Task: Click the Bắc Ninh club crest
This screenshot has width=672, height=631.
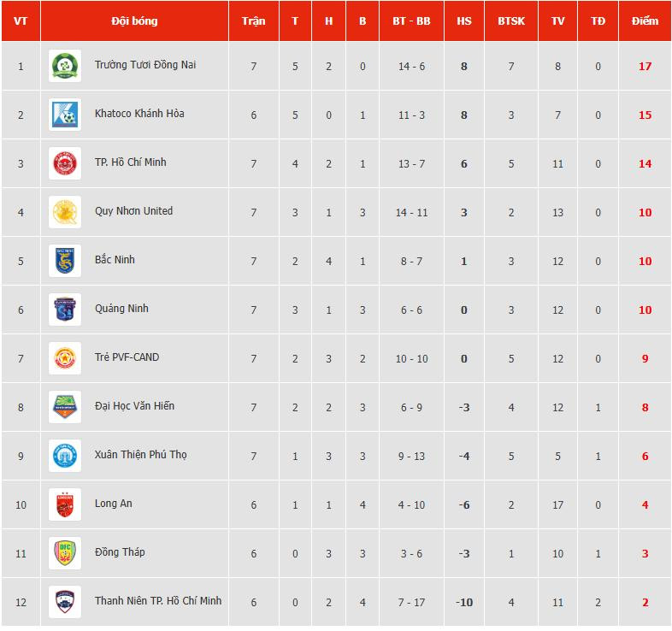Action: [x=65, y=261]
